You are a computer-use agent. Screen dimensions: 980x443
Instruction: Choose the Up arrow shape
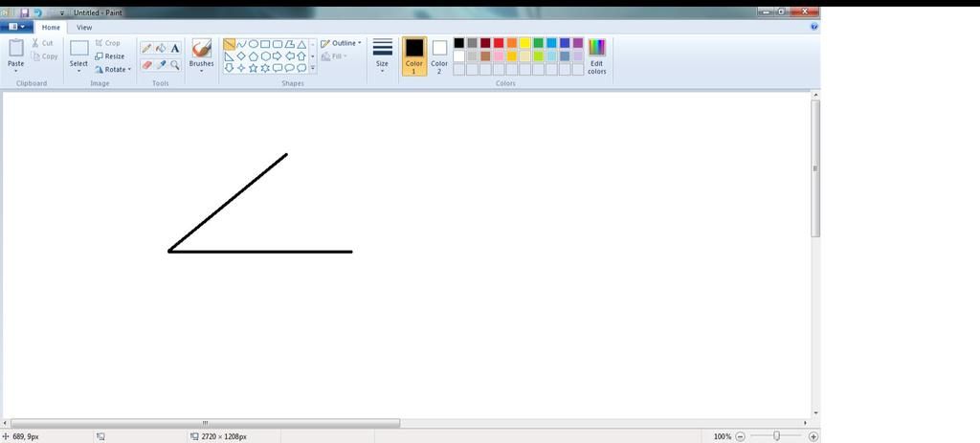tap(301, 56)
